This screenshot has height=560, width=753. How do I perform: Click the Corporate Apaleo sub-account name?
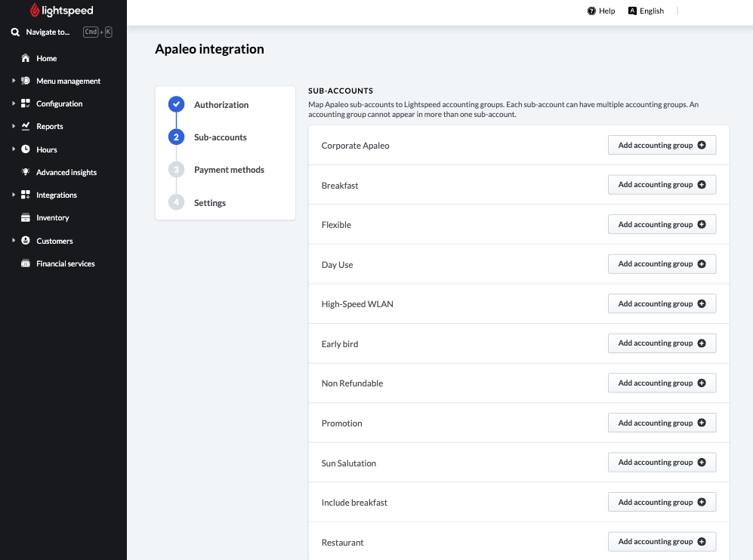[356, 146]
